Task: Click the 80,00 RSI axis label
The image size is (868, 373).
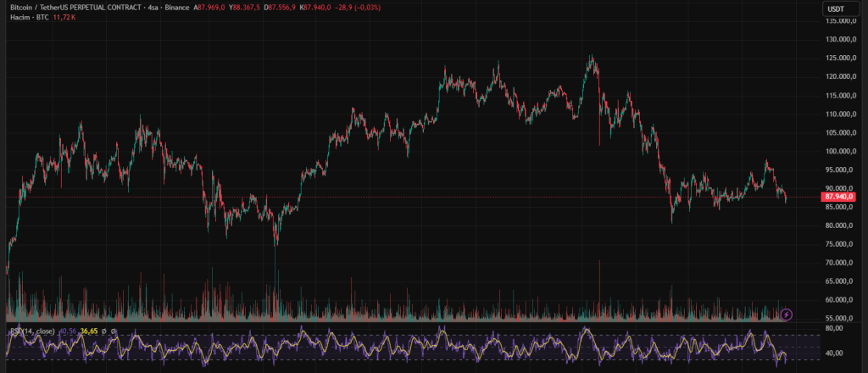Action: 834,327
